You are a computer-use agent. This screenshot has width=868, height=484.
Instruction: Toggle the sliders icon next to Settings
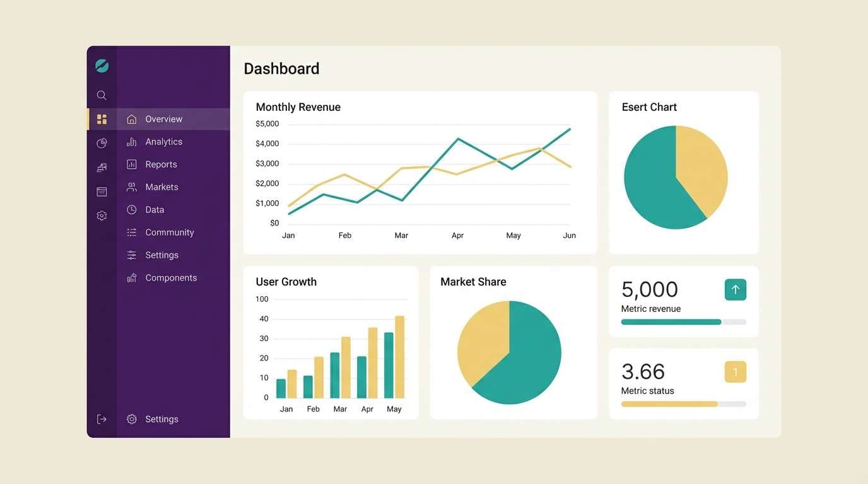tap(131, 255)
